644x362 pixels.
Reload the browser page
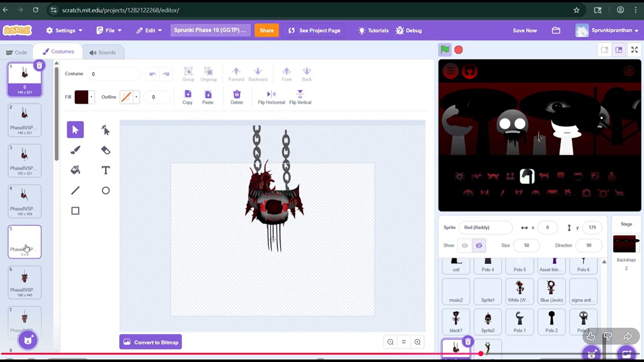pos(36,10)
